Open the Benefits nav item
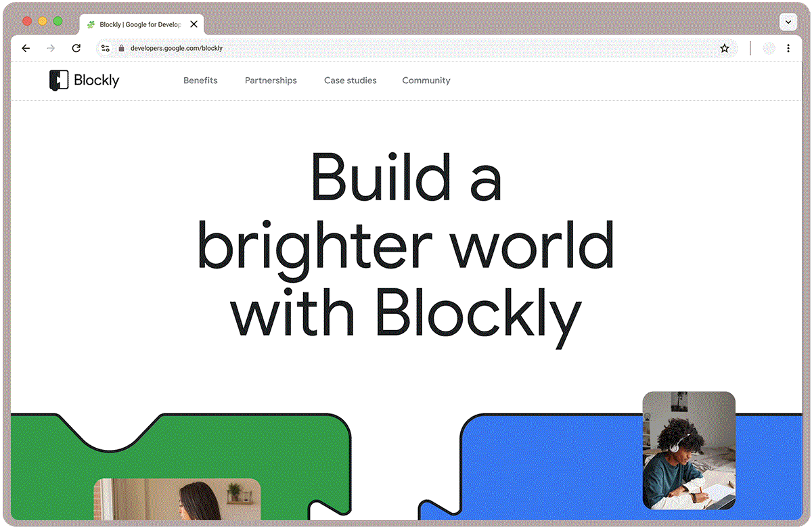This screenshot has height=529, width=812. tap(200, 80)
